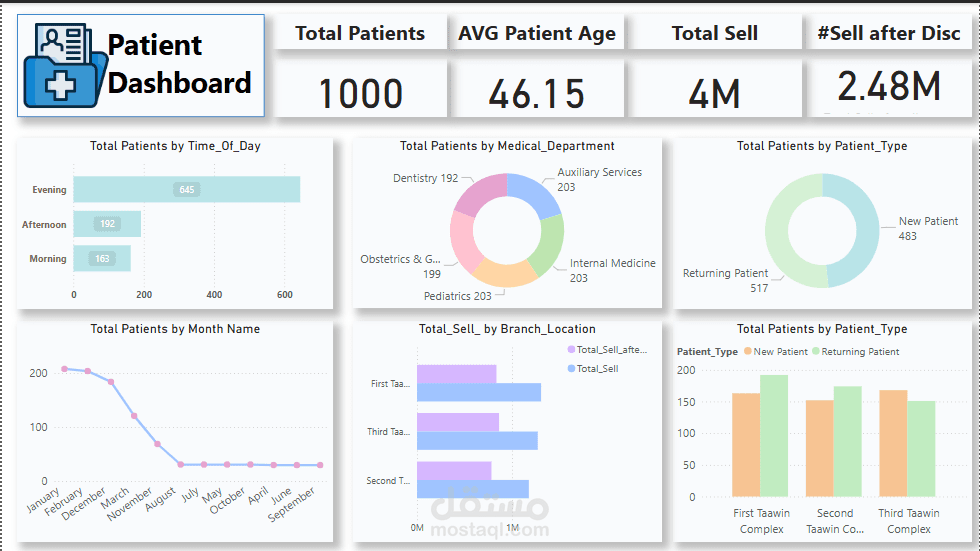Click the patient folder logo icon
Screen dimensions: 980x551
click(62, 66)
